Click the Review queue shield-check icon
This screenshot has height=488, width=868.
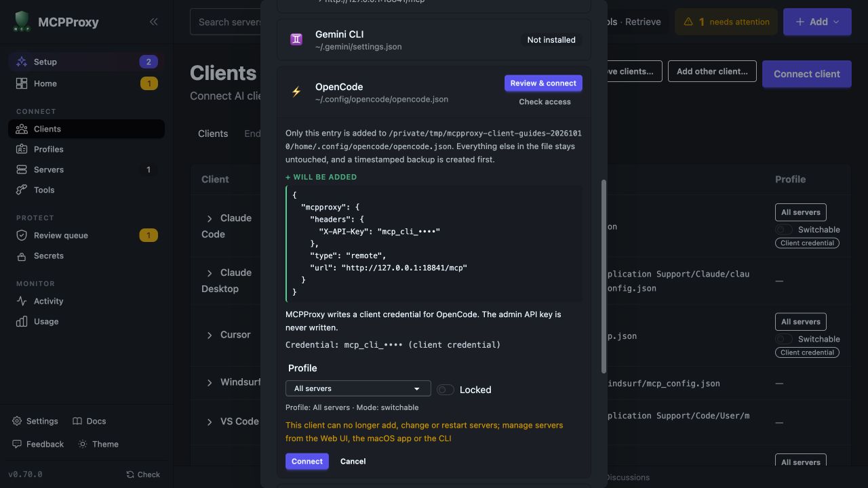click(x=22, y=235)
